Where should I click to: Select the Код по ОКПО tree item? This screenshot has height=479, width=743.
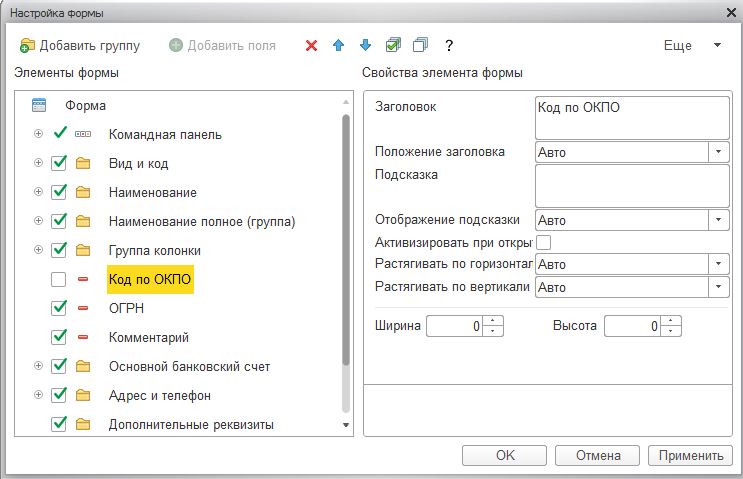pyautogui.click(x=150, y=279)
